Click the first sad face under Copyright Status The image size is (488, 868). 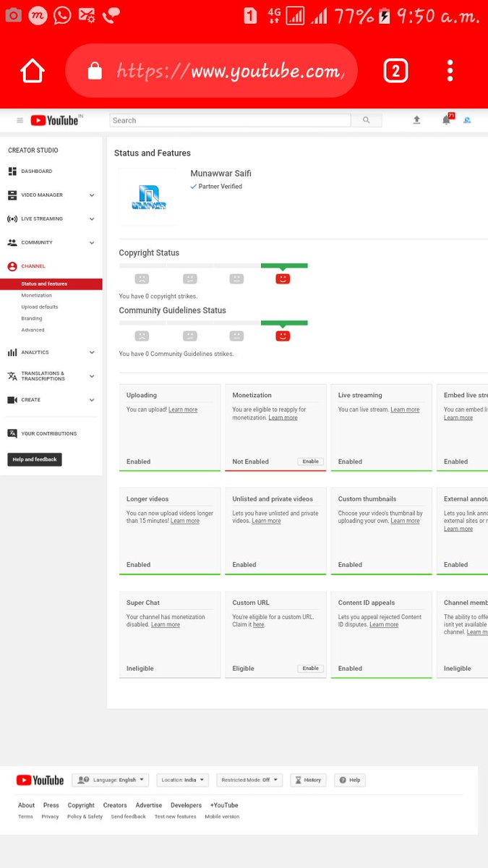click(x=142, y=278)
